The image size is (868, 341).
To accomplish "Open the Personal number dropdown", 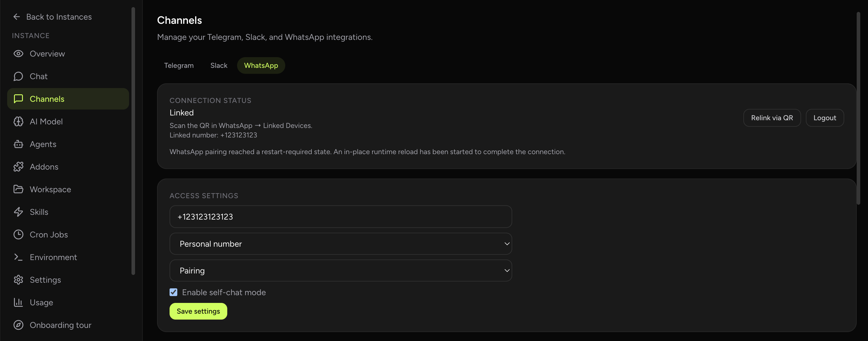I will click(x=340, y=244).
